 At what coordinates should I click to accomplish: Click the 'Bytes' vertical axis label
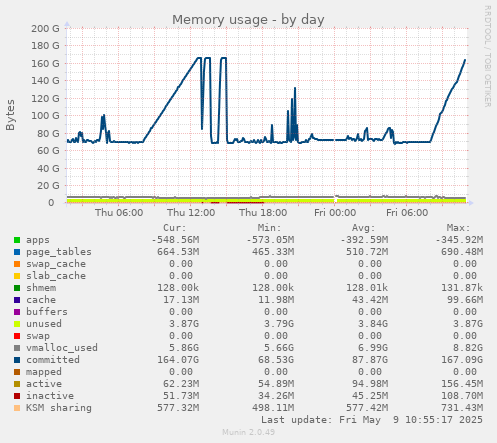click(10, 115)
